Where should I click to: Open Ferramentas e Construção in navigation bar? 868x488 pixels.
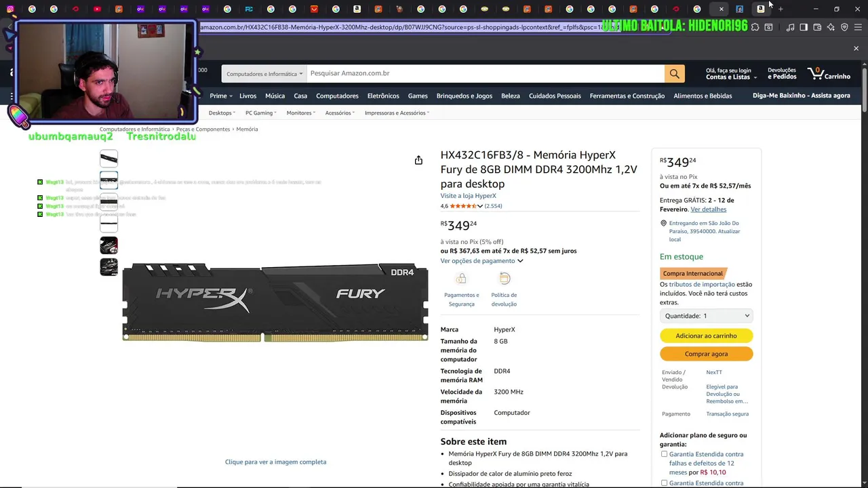coord(627,96)
